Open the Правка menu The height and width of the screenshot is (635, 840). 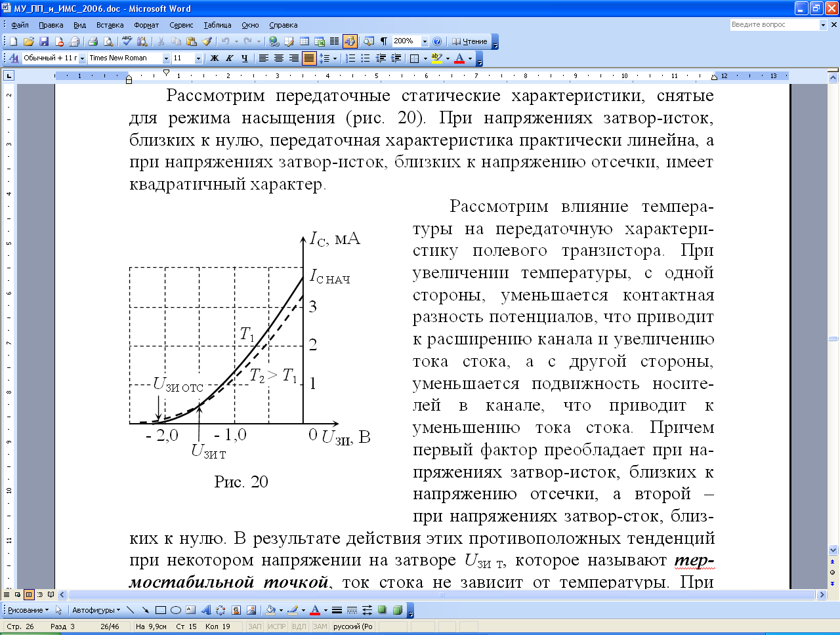pos(51,25)
